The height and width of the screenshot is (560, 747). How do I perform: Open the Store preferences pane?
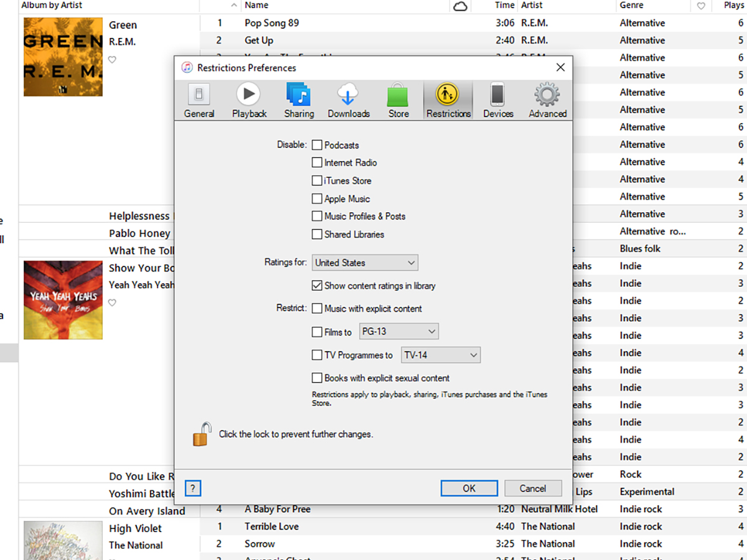click(x=398, y=98)
